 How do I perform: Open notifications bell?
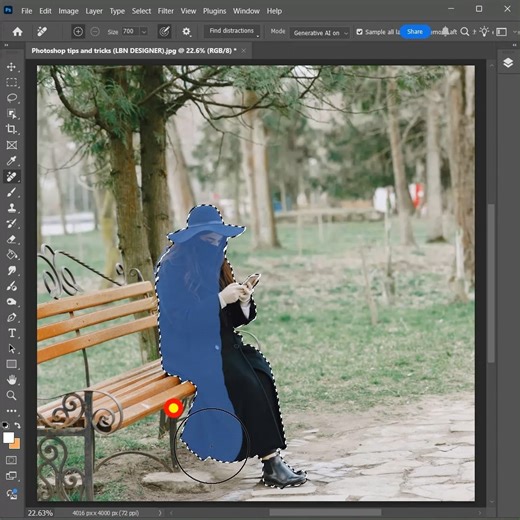445,31
